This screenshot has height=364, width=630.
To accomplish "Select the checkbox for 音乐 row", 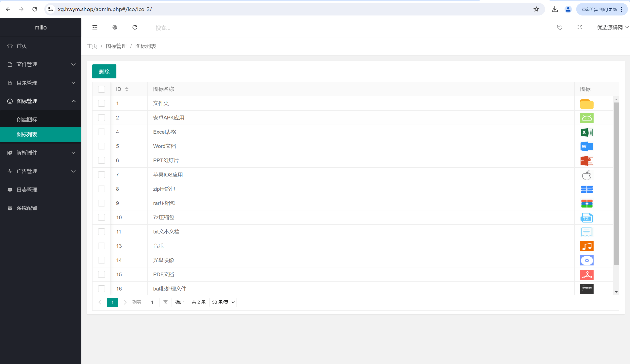I will (x=101, y=246).
